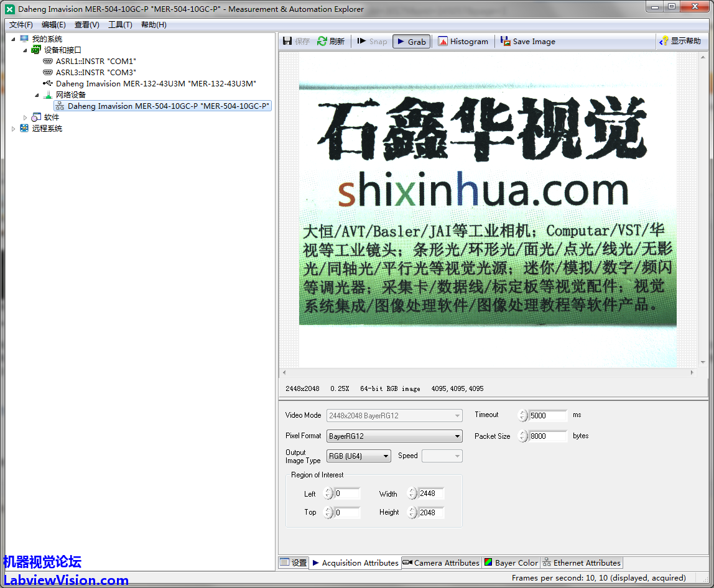This screenshot has height=588, width=714.
Task: Select the MER-132-43U3M USB camera device
Action: coord(155,83)
